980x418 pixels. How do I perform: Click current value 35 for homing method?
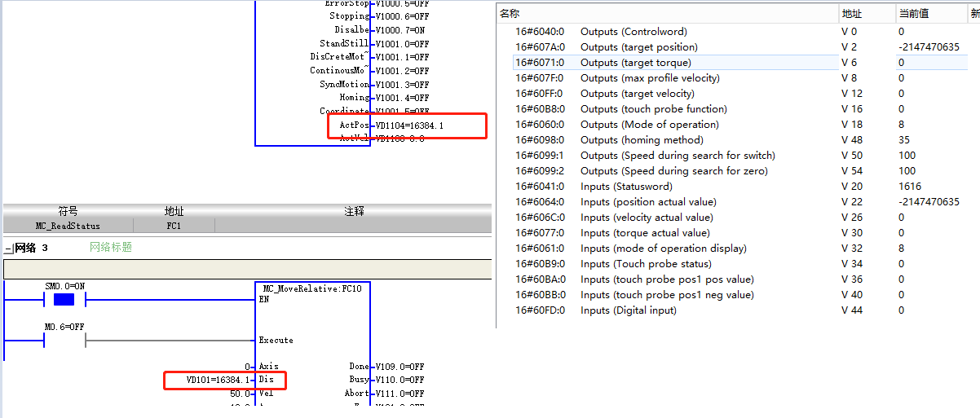[x=904, y=140]
